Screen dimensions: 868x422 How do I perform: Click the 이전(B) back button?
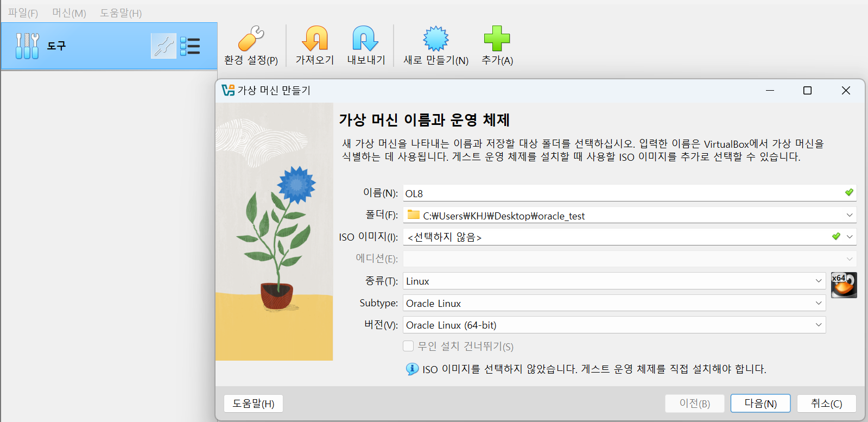click(695, 404)
